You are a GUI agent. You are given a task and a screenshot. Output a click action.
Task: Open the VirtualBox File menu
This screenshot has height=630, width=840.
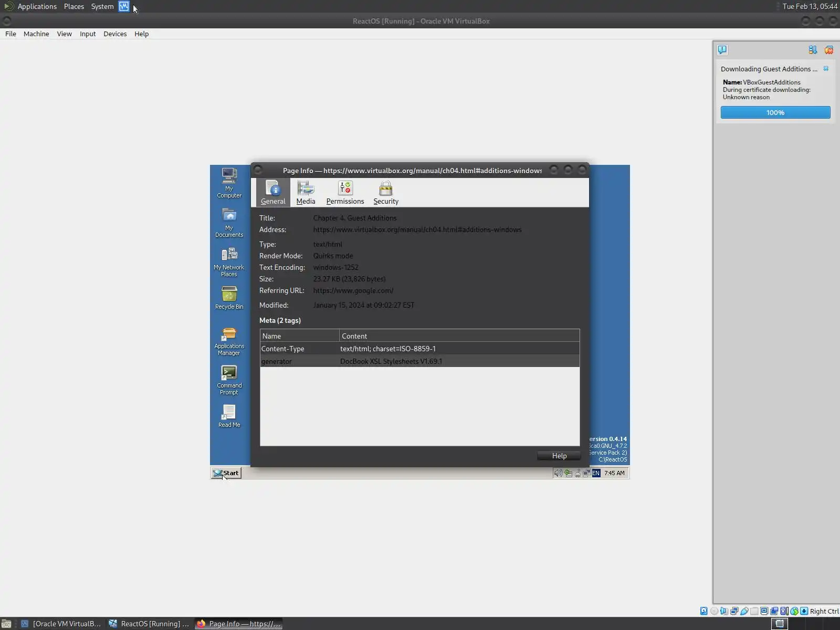(x=10, y=34)
